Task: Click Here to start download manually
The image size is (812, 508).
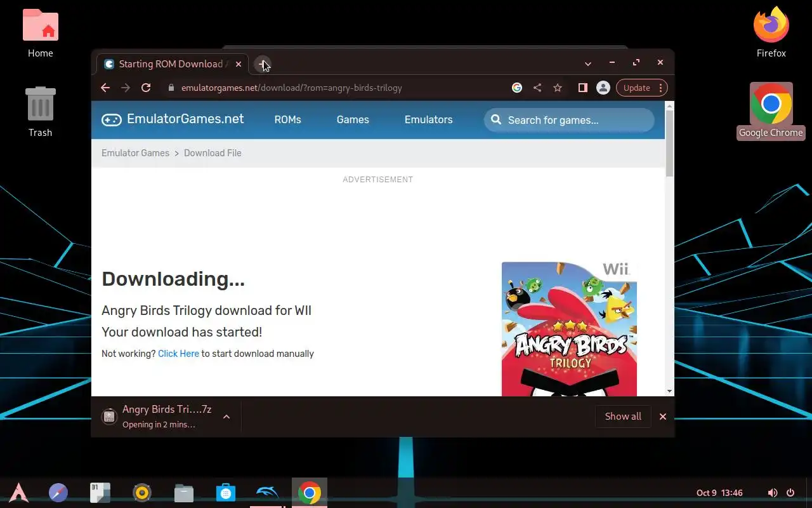Action: [178, 354]
